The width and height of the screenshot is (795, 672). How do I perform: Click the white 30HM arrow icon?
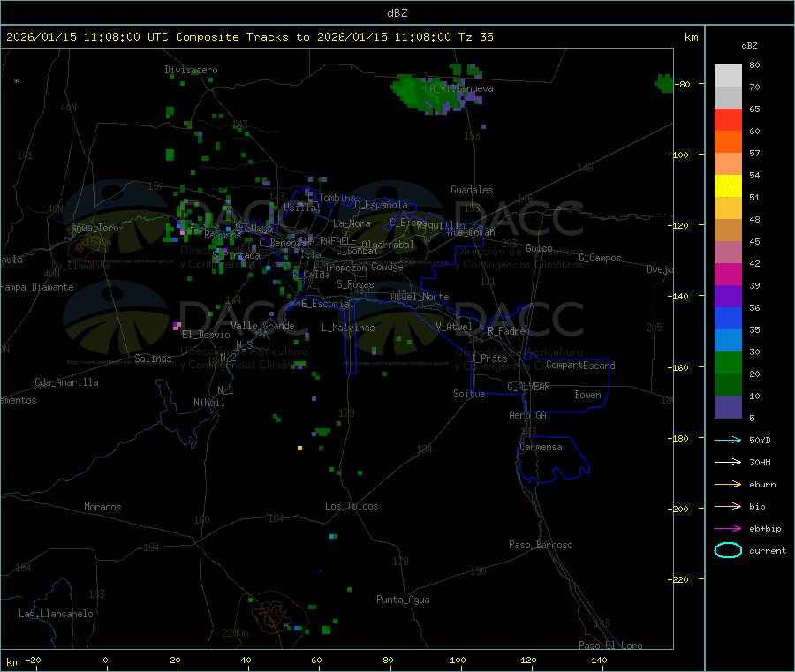(728, 462)
